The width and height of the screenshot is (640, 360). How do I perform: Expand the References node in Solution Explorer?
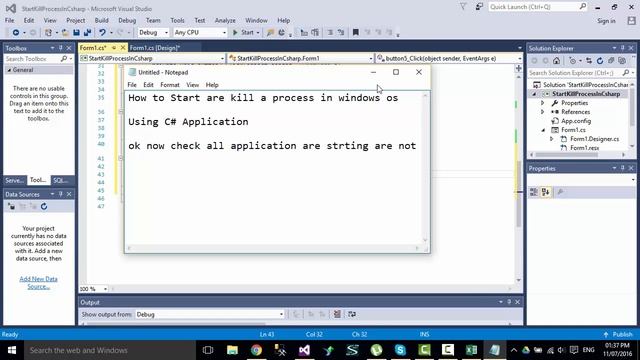542,112
